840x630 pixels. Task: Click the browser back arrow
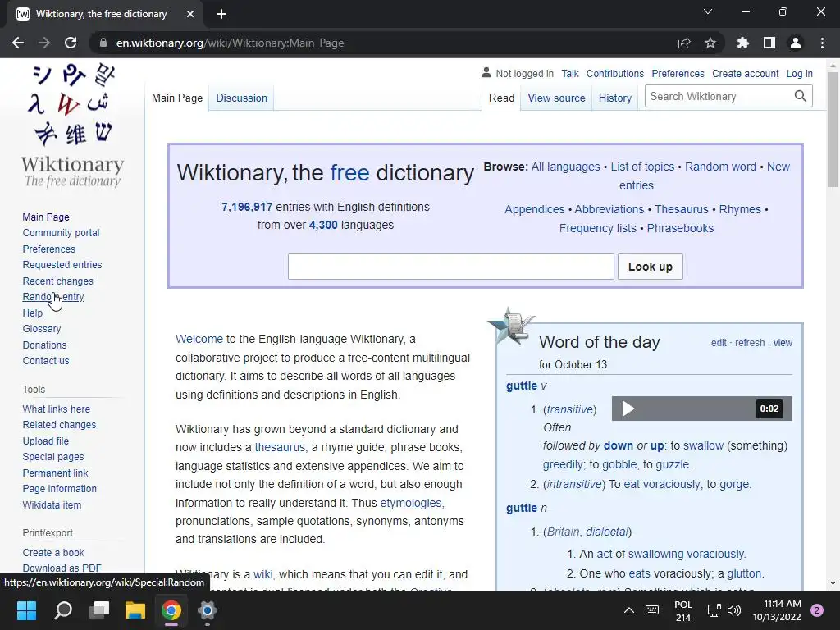[18, 43]
